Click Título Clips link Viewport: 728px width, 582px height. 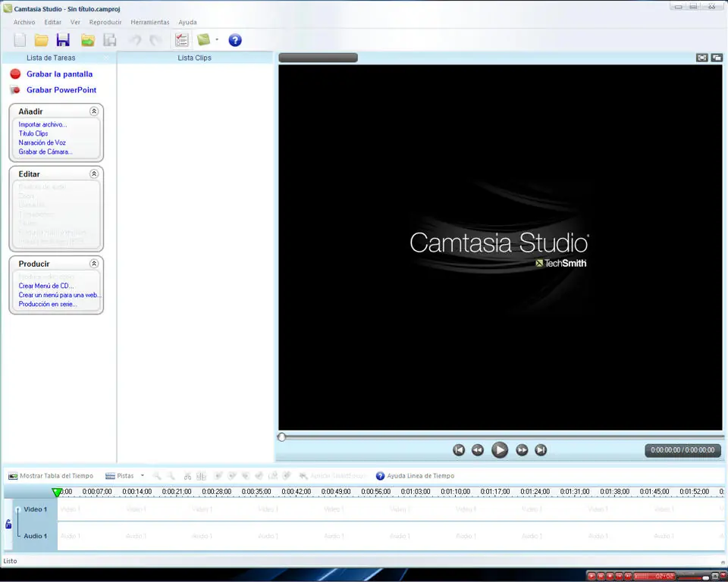point(33,133)
